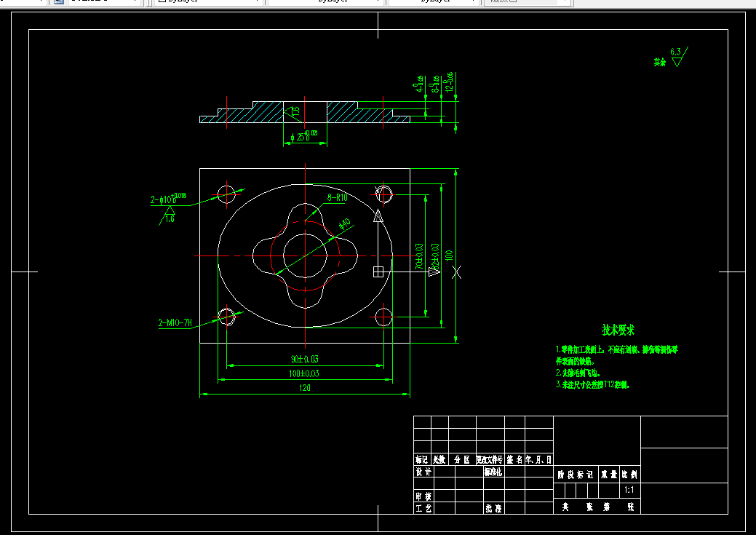Click the 阶段标记 title block cell
This screenshot has height=535, width=756.
point(576,475)
